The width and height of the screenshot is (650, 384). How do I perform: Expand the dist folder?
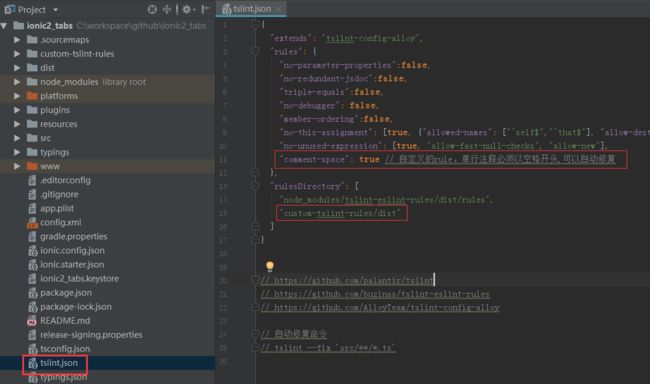point(17,68)
